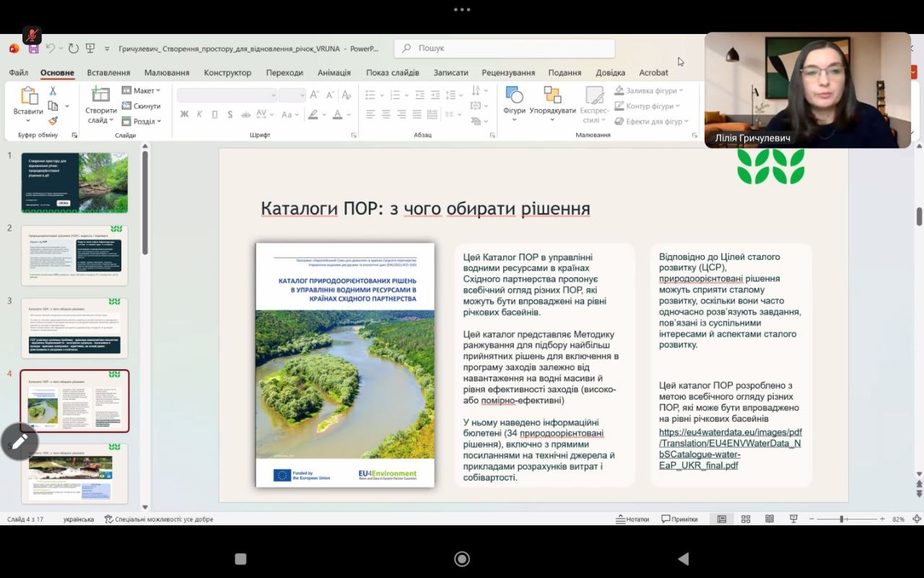Switch to the Анімація tab
The width and height of the screenshot is (924, 578).
pyautogui.click(x=334, y=72)
